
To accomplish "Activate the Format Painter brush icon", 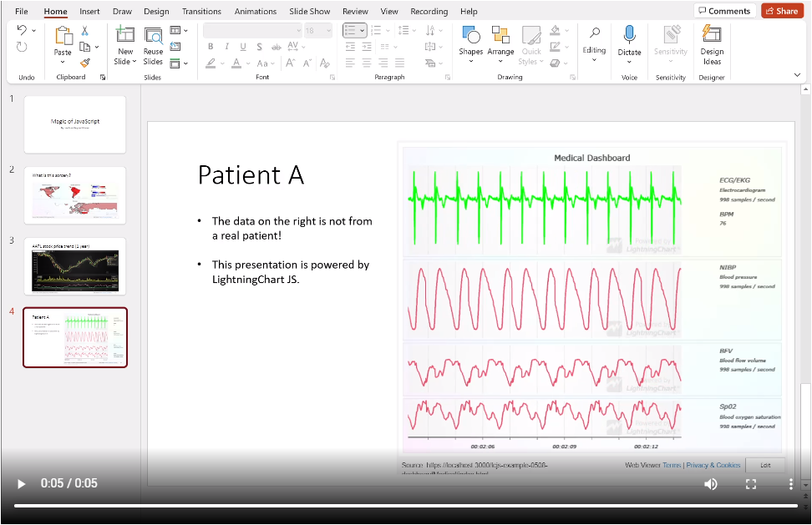I will [85, 63].
